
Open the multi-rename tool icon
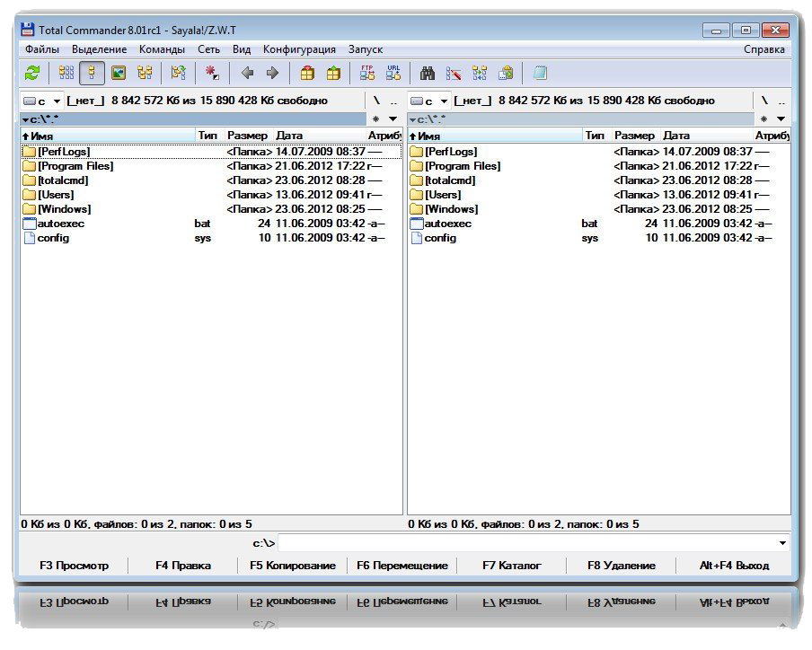click(x=454, y=73)
